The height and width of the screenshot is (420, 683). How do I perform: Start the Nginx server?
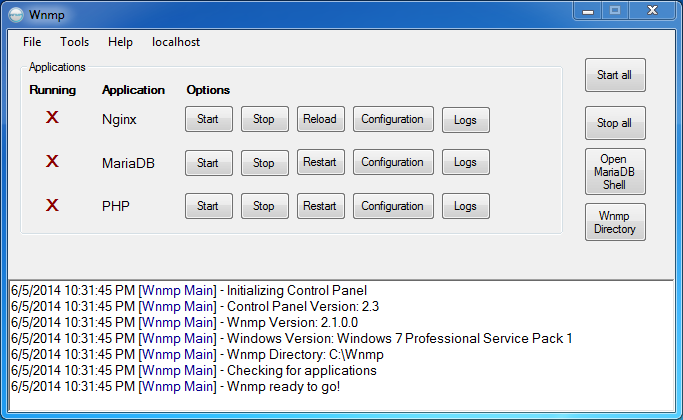(x=209, y=119)
